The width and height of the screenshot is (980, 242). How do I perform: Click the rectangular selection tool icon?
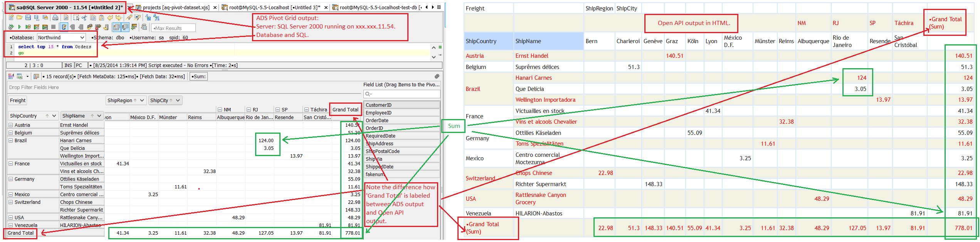coord(76,17)
